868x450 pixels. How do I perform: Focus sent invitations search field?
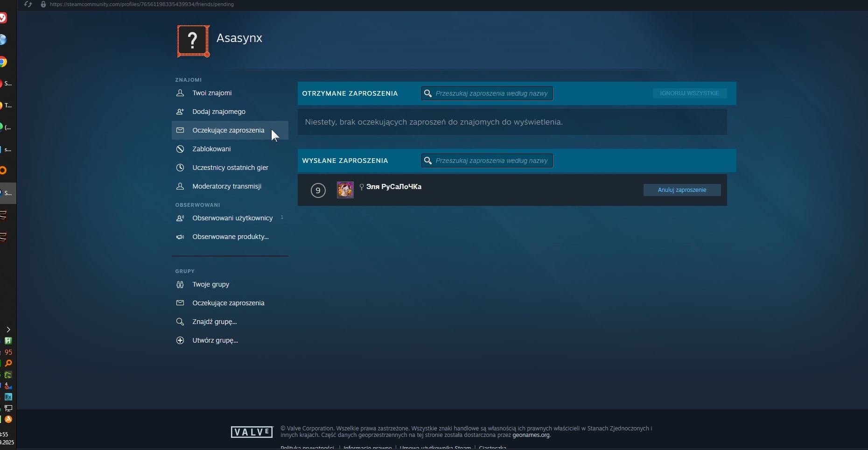click(487, 161)
